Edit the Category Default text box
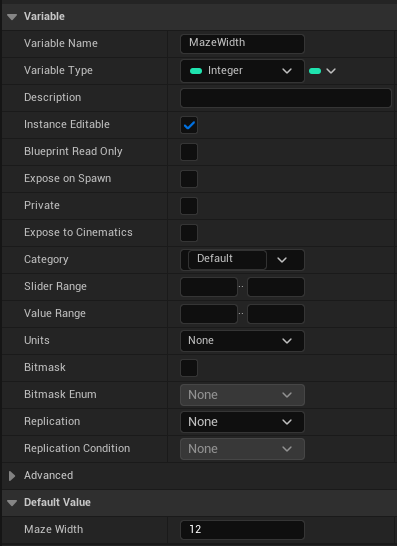Viewport: 397px width, 546px height. click(x=227, y=259)
